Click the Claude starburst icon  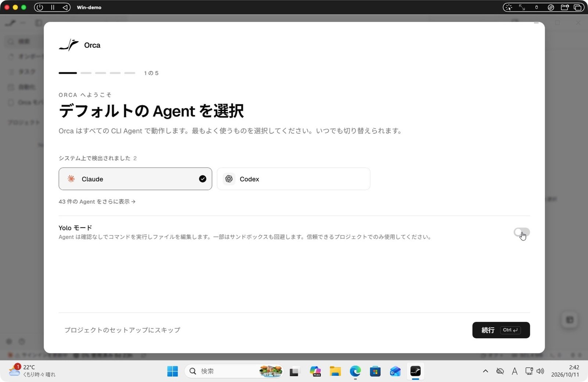coord(71,179)
